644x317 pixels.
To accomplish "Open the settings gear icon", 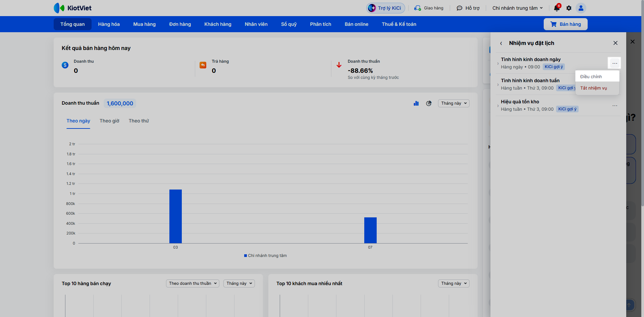I will (569, 8).
